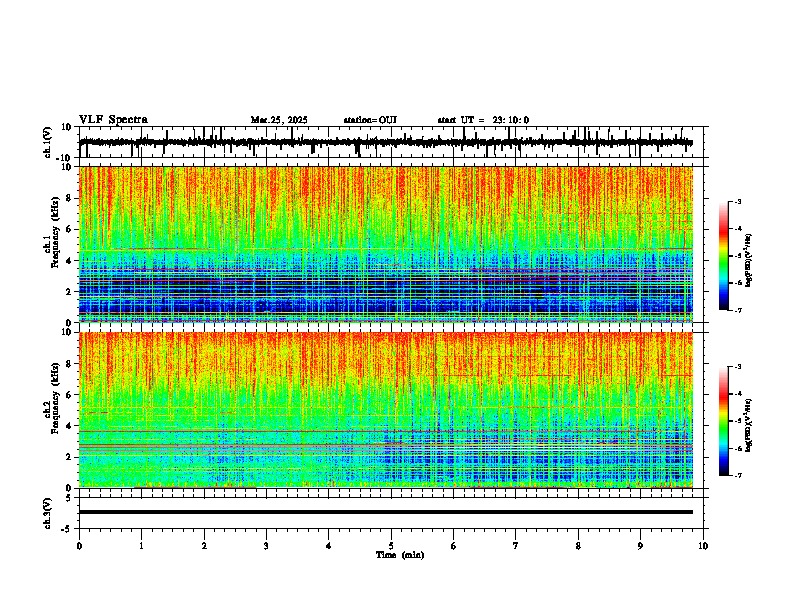The width and height of the screenshot is (792, 612).
Task: Click the "6" kHz tick on ch.1 frequency axis
Action: tap(69, 230)
